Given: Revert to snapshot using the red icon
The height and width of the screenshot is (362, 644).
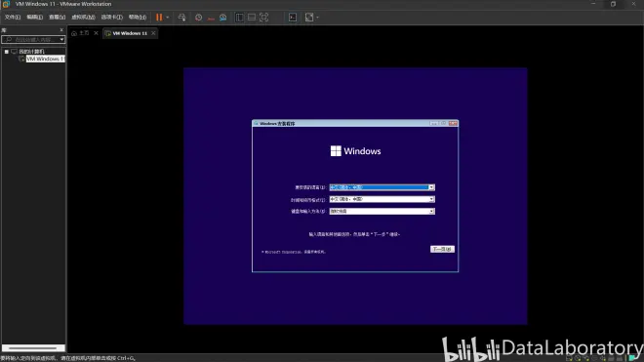Looking at the screenshot, I should tap(211, 18).
